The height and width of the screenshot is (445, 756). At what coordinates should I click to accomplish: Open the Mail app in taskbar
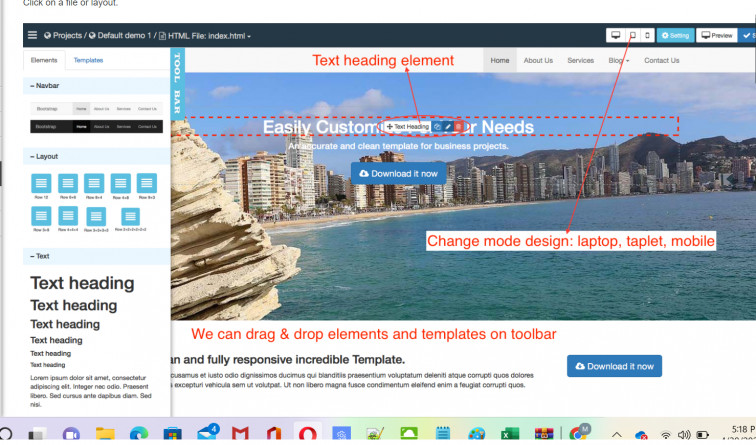point(207,432)
